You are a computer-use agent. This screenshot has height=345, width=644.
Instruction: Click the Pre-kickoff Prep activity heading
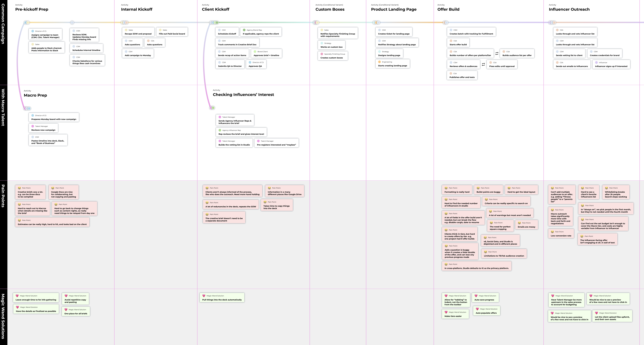32,10
